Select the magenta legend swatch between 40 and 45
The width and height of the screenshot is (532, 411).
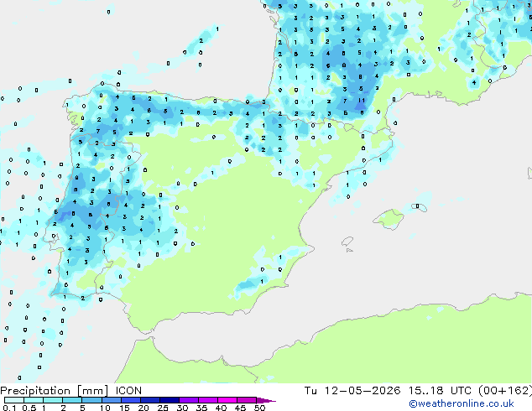click(227, 400)
